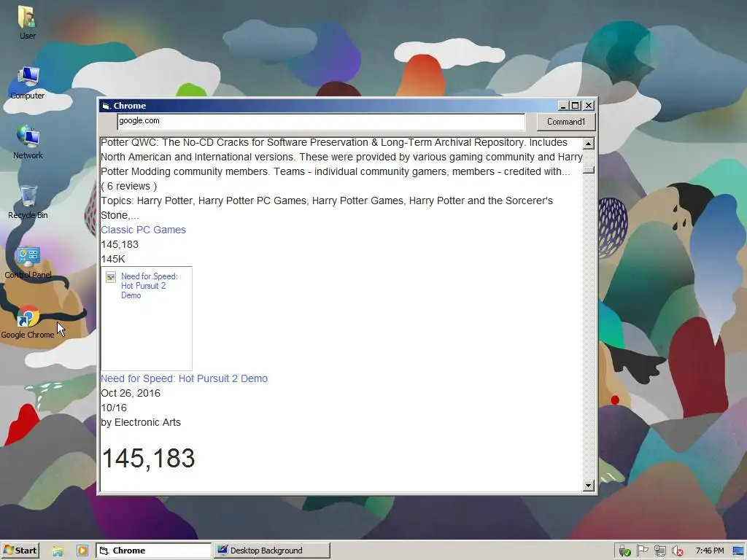Click the scrollbar down arrow

pos(589,485)
